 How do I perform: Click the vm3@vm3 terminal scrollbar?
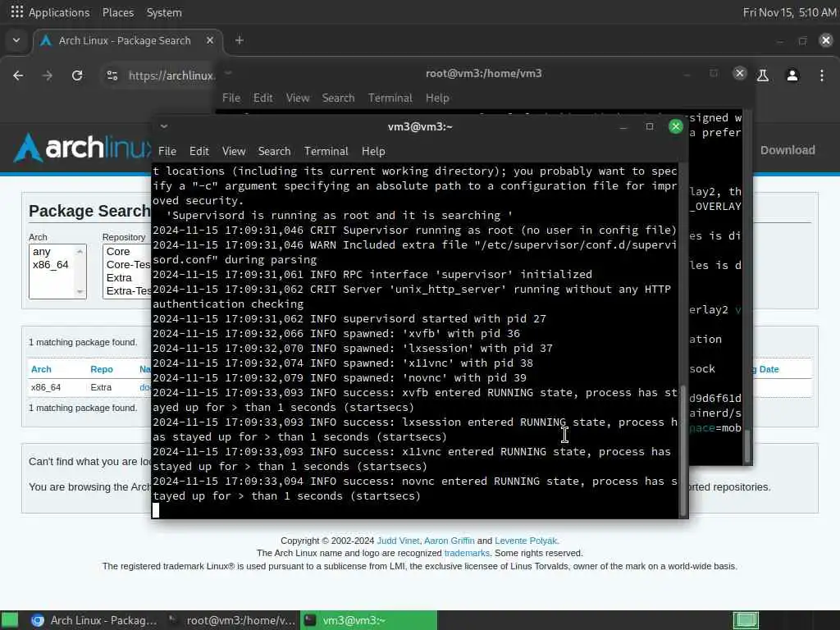pyautogui.click(x=683, y=450)
